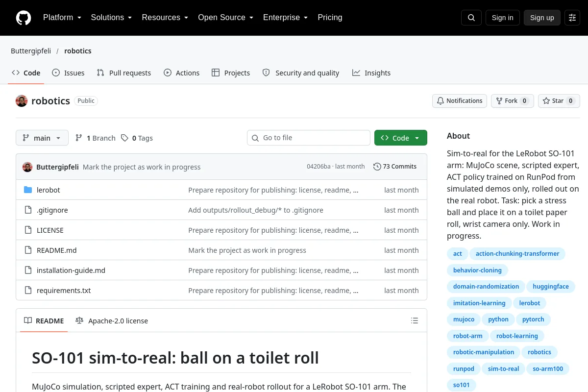This screenshot has width=588, height=392.
Task: Click the tag icon beside 0 Tags
Action: (125, 138)
